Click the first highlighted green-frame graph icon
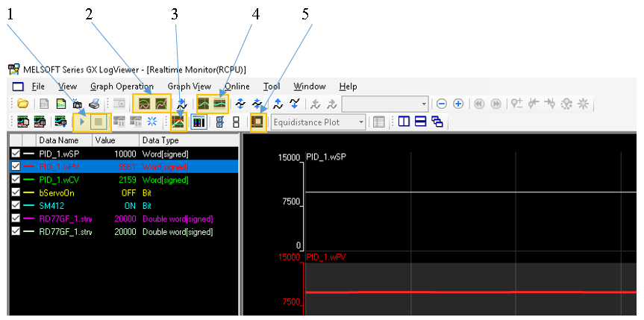 144,104
